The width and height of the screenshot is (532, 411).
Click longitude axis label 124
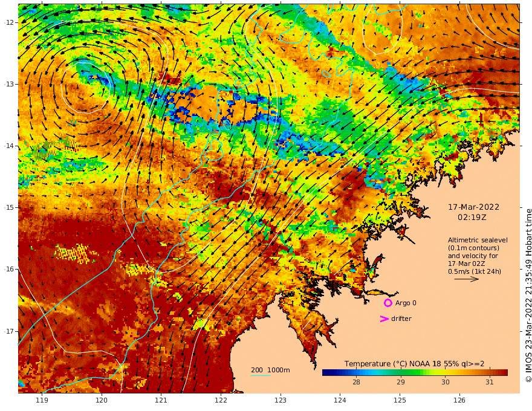click(x=340, y=401)
